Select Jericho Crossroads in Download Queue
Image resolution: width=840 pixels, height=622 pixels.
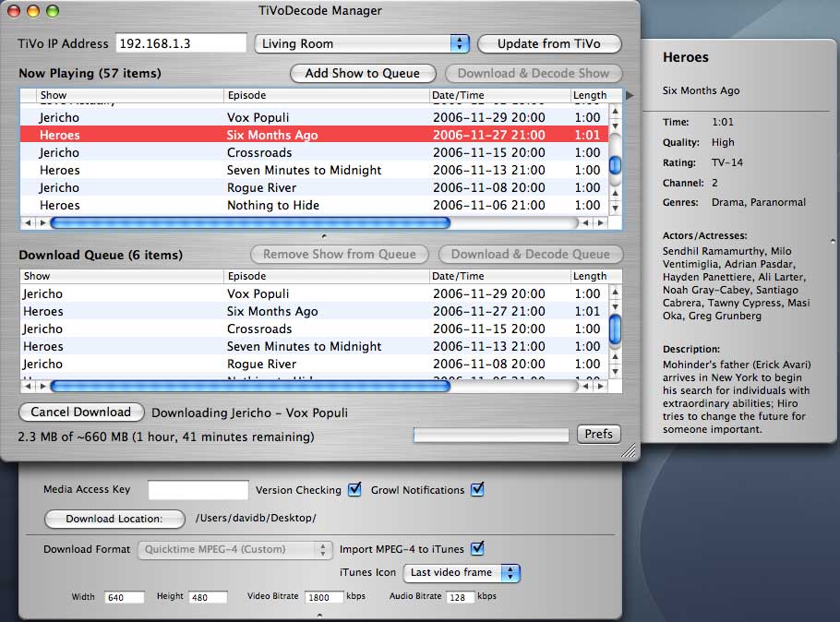tap(314, 329)
